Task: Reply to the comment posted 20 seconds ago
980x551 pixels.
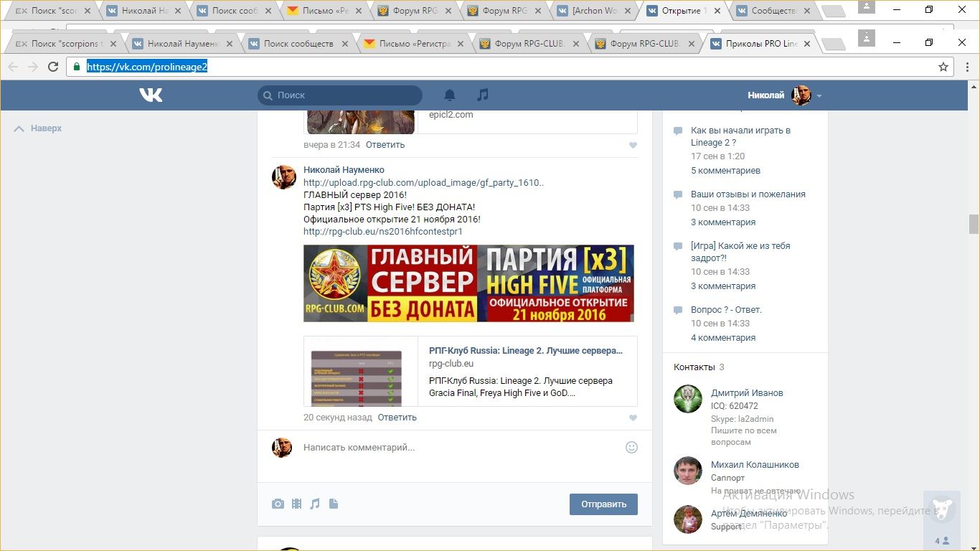Action: (397, 418)
